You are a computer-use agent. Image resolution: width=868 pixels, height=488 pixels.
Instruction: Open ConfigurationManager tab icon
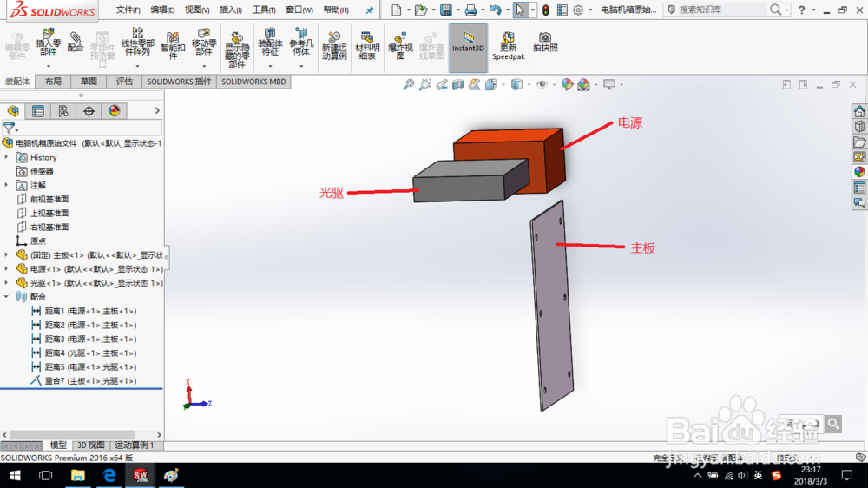pos(63,111)
